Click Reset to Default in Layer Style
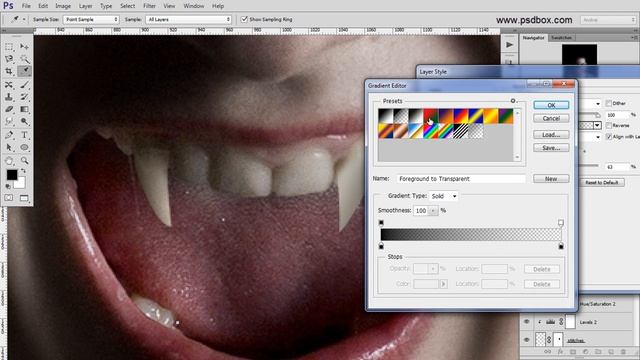 (x=602, y=182)
